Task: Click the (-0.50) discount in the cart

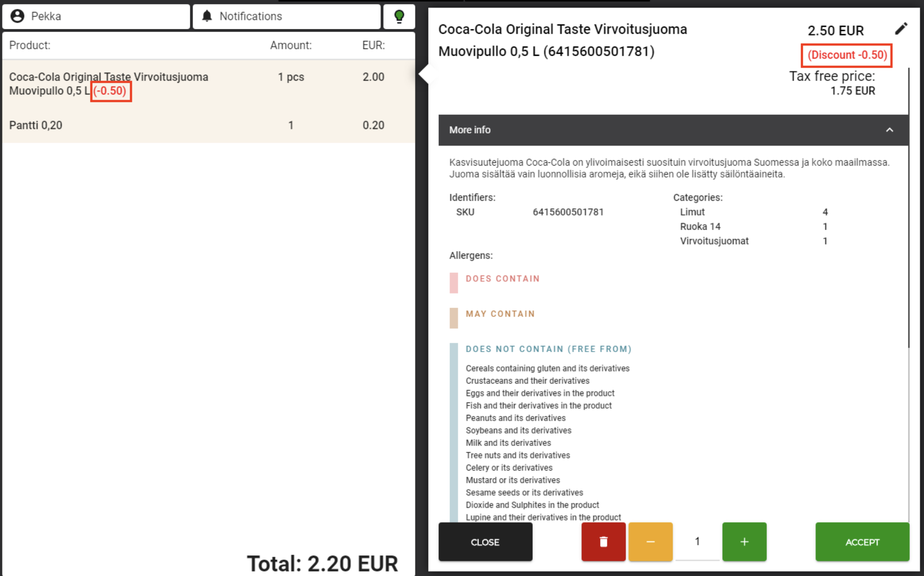Action: [111, 91]
